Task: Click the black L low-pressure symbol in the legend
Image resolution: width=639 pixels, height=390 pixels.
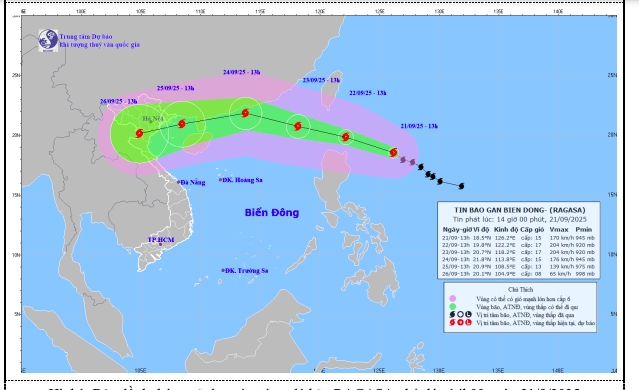Action: click(x=468, y=315)
